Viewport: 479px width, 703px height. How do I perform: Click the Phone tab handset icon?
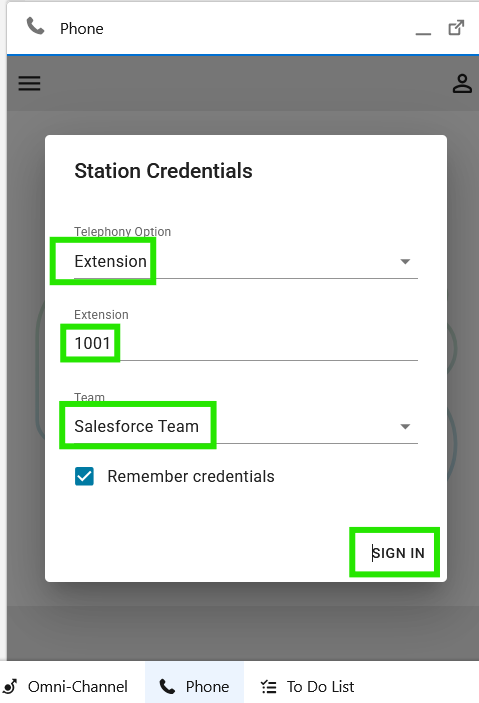167,686
